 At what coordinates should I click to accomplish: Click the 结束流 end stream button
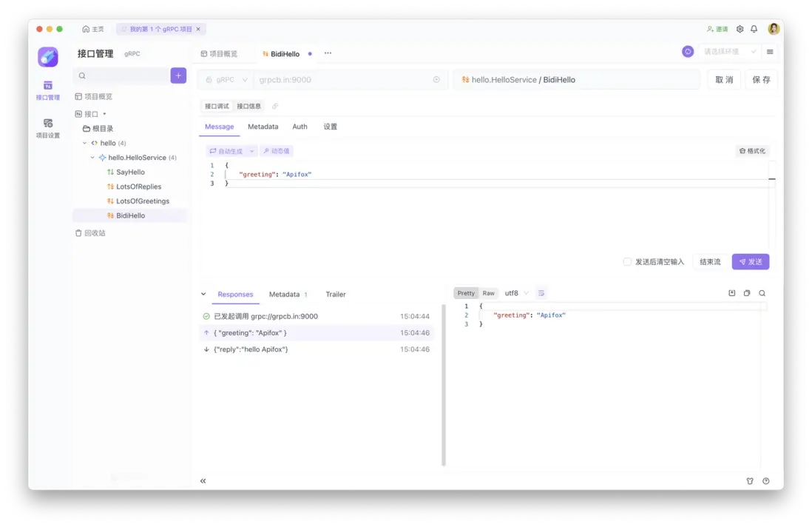709,262
